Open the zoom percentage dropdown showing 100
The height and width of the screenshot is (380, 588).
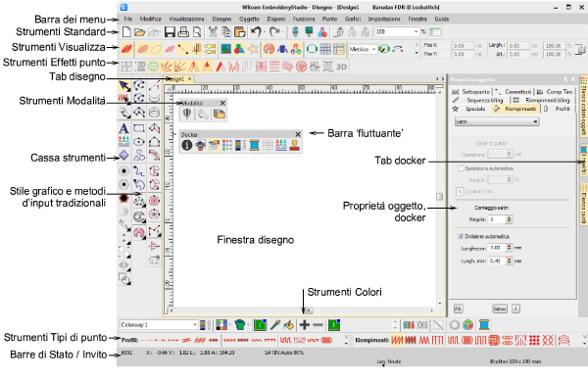click(416, 32)
